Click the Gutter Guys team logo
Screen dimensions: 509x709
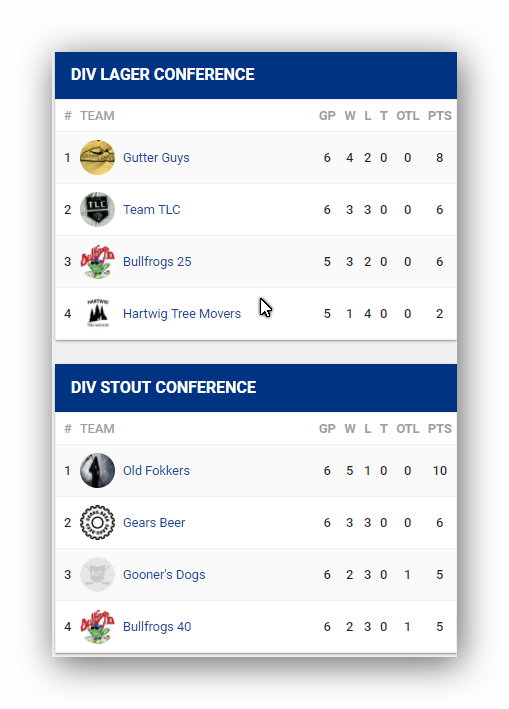click(97, 157)
